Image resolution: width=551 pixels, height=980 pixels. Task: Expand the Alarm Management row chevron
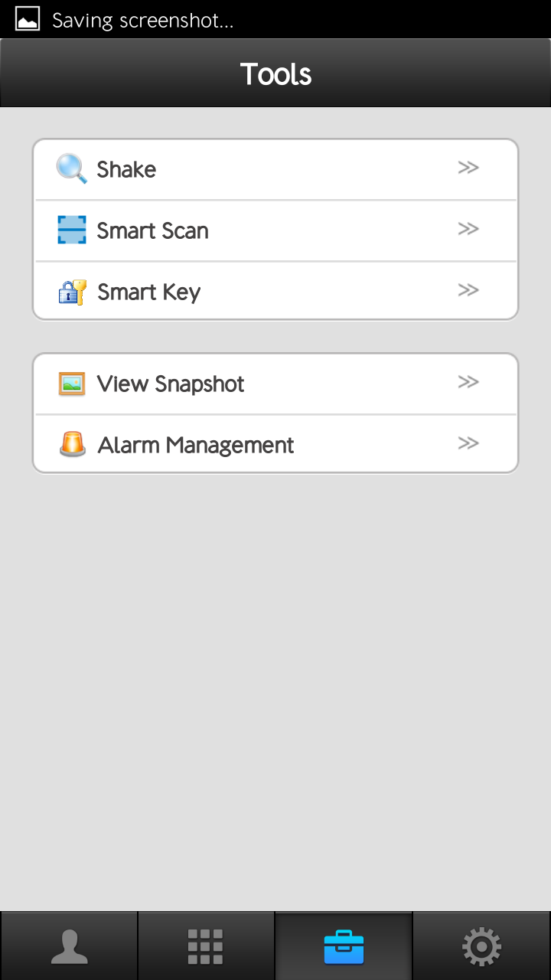(x=468, y=443)
